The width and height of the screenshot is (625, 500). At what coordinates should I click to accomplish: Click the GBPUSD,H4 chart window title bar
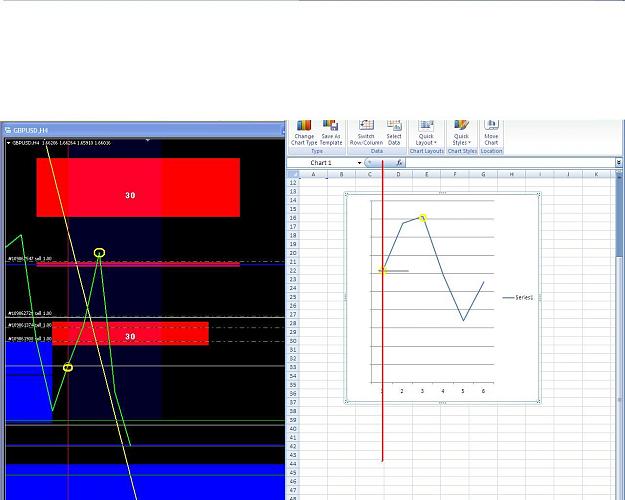pyautogui.click(x=142, y=130)
